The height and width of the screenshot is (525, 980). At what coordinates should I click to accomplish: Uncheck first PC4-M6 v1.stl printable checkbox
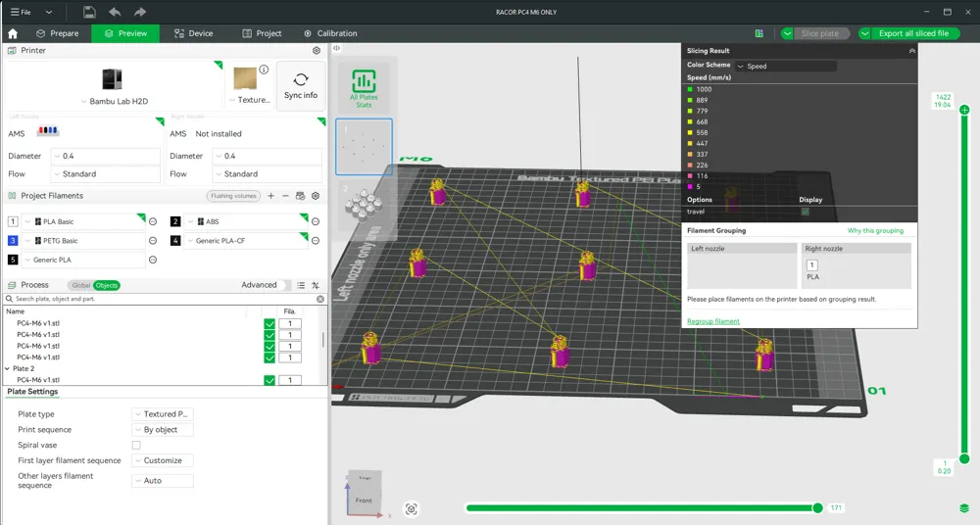[x=269, y=324]
